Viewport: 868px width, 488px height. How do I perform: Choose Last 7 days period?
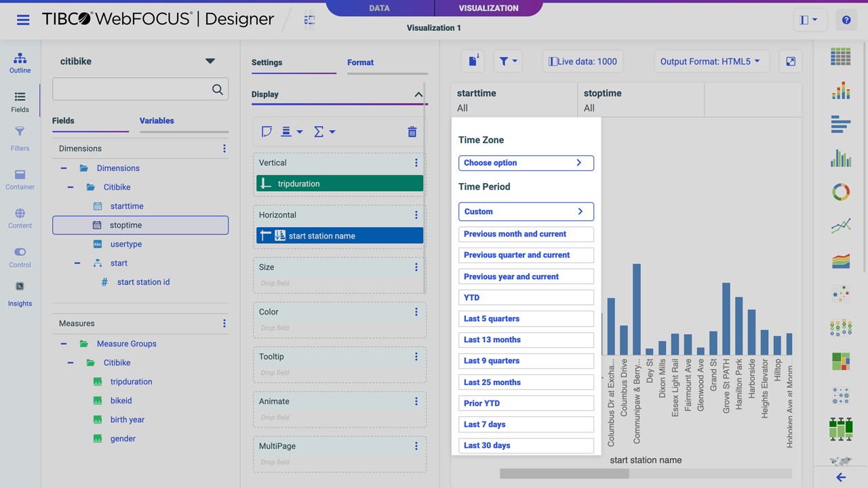click(x=526, y=424)
